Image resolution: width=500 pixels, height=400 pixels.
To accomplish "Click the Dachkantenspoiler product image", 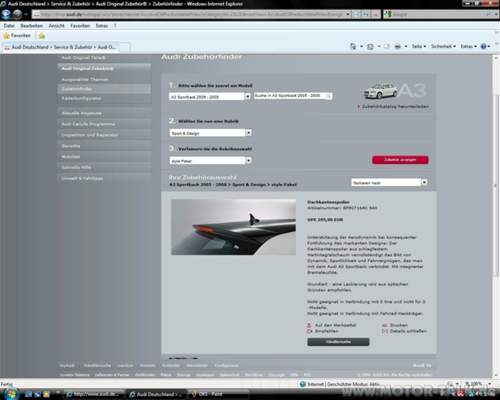I will [233, 227].
